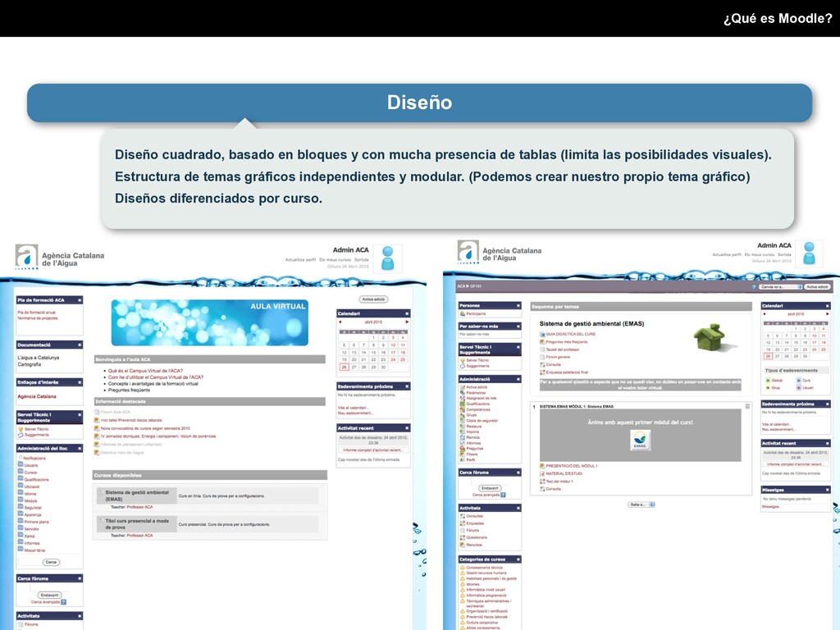Click the Cerca button under Administració del lloc

click(x=51, y=562)
